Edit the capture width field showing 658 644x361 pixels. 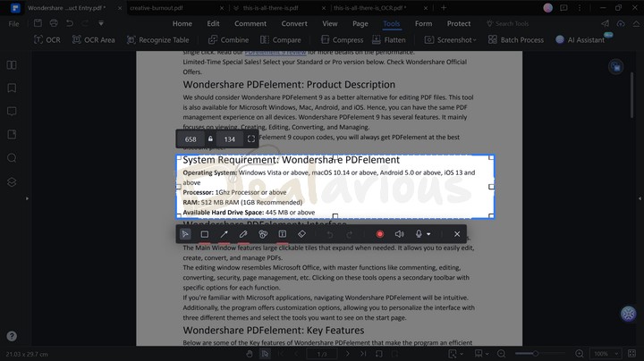coord(191,139)
